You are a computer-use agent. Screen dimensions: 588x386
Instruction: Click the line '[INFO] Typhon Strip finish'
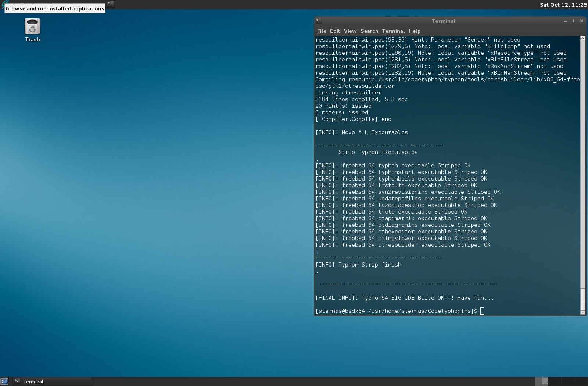click(x=358, y=265)
